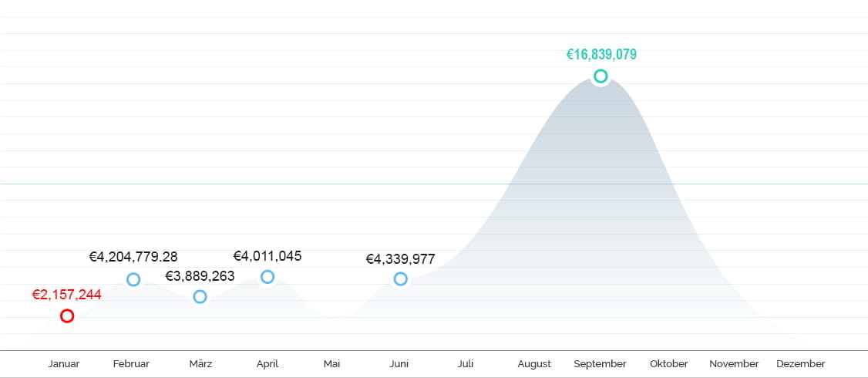Click the September axis label

tap(600, 364)
